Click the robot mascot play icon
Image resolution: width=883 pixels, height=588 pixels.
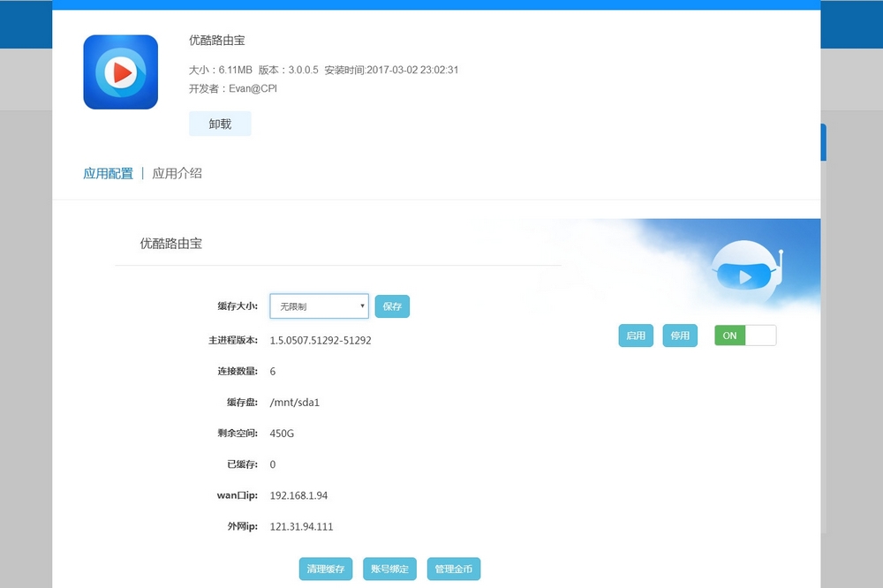pos(745,276)
